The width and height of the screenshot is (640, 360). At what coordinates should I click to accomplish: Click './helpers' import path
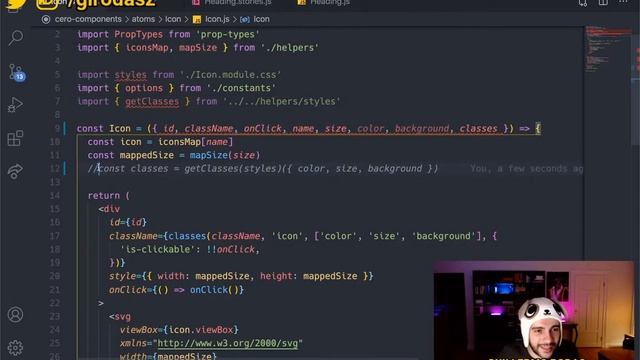pos(289,48)
